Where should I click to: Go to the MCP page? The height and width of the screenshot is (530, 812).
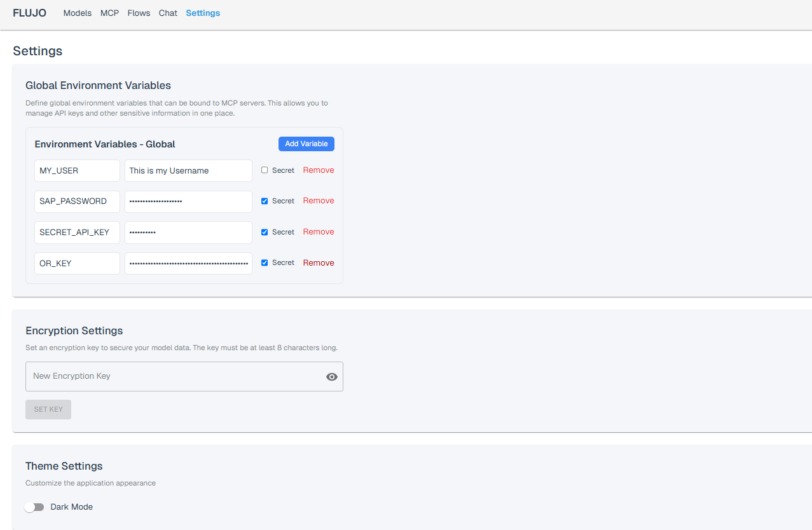pos(109,13)
